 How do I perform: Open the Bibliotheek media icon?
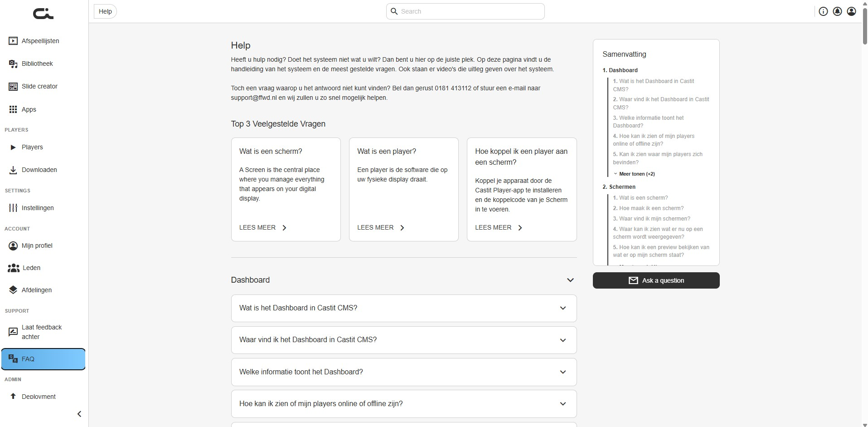point(13,64)
